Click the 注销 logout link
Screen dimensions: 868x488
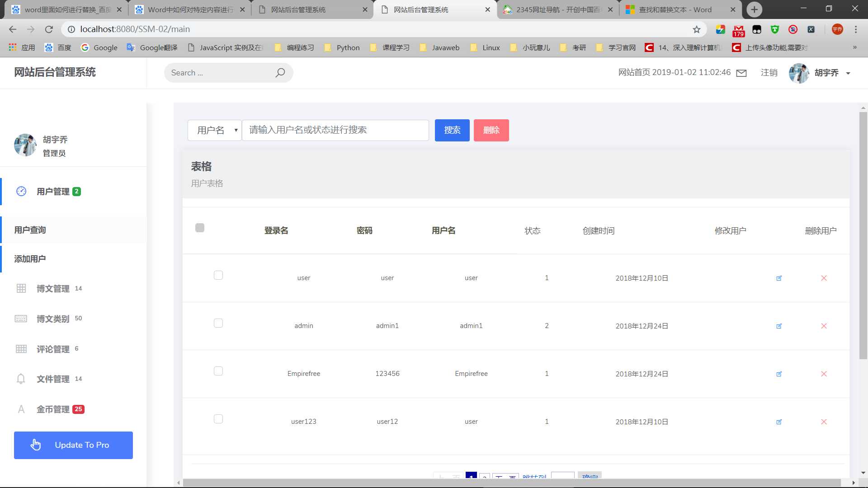click(769, 73)
